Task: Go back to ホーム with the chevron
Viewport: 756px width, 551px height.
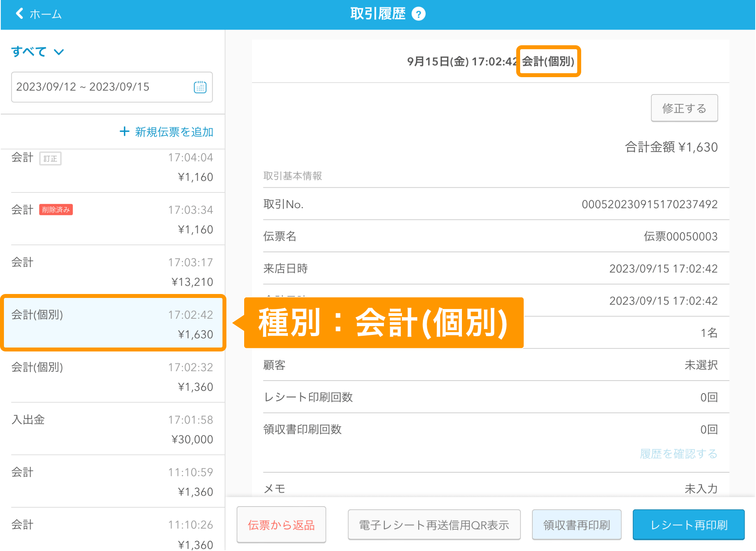Action: [x=38, y=14]
